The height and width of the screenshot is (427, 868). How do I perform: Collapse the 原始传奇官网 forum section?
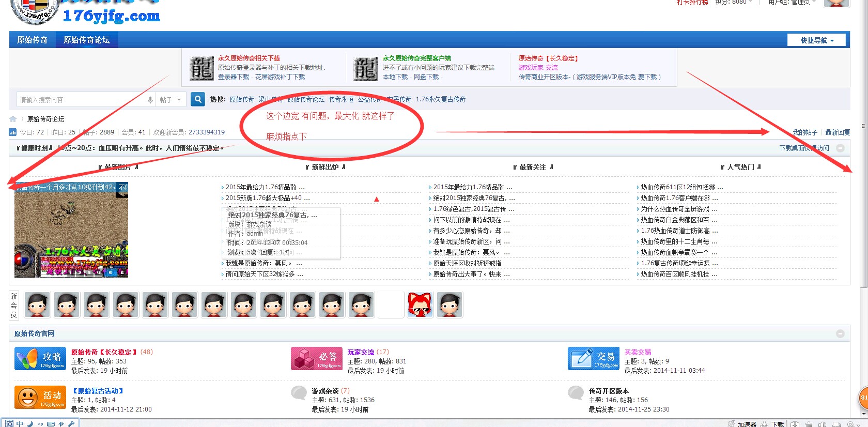pos(840,334)
